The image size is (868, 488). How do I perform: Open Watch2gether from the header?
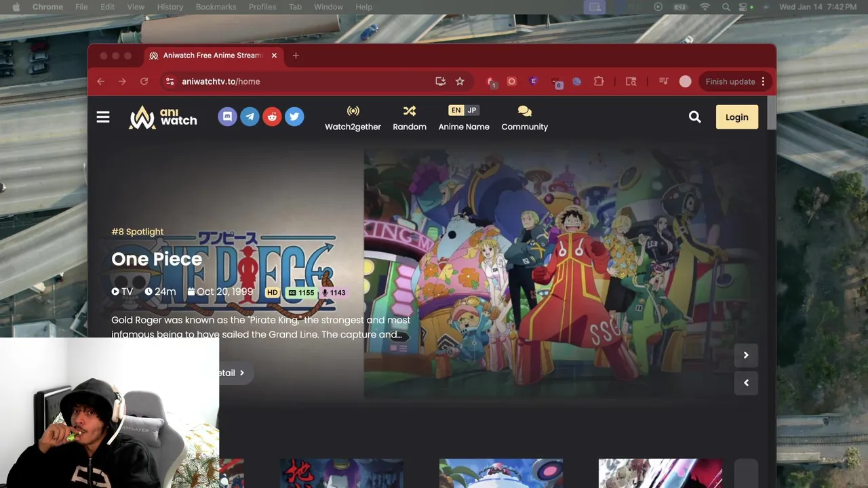click(x=353, y=118)
